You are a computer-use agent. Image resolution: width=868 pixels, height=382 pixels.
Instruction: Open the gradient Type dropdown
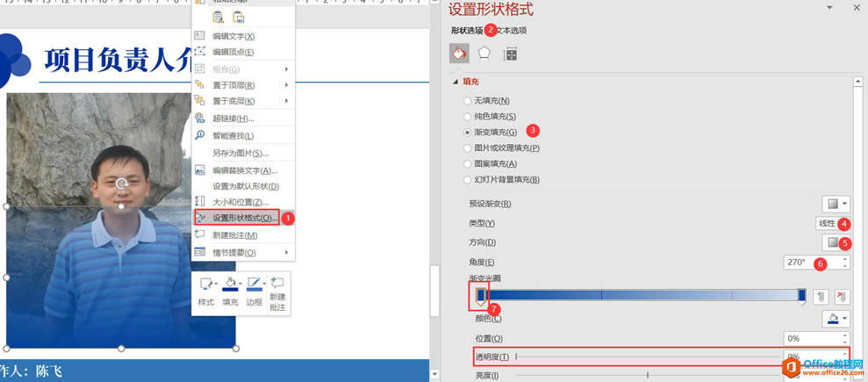coord(832,223)
